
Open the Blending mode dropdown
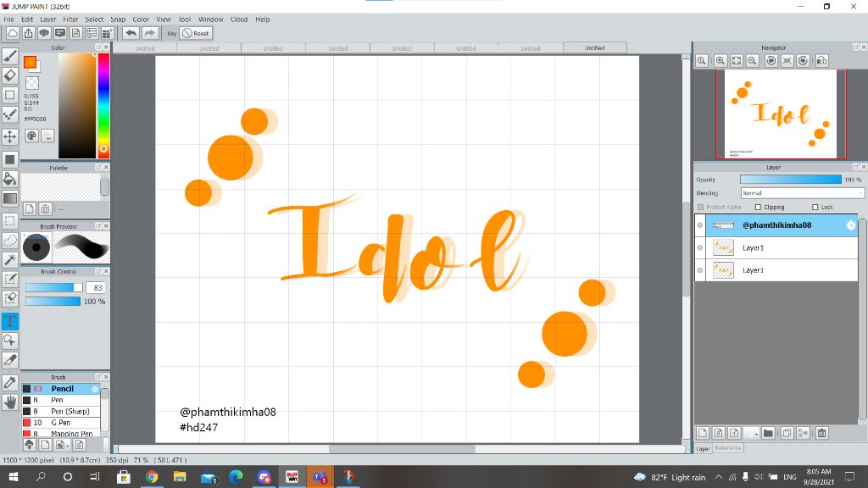pos(802,193)
